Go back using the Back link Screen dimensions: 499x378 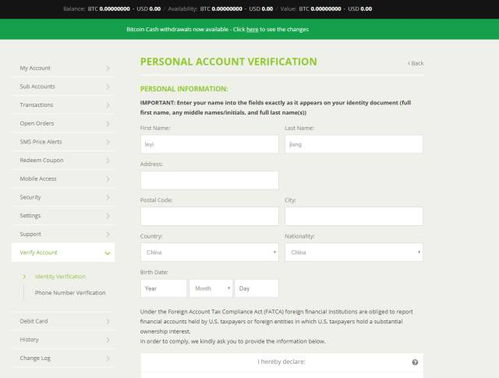[416, 63]
